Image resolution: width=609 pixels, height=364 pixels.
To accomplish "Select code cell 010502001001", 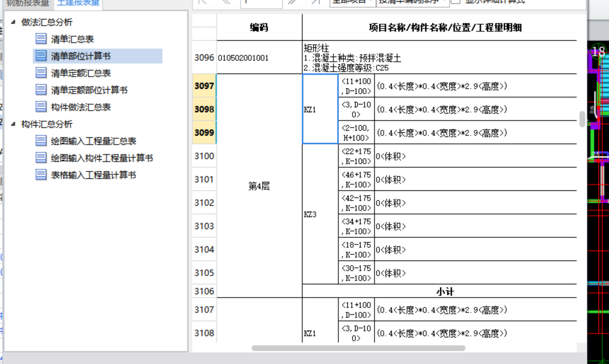I will [259, 58].
